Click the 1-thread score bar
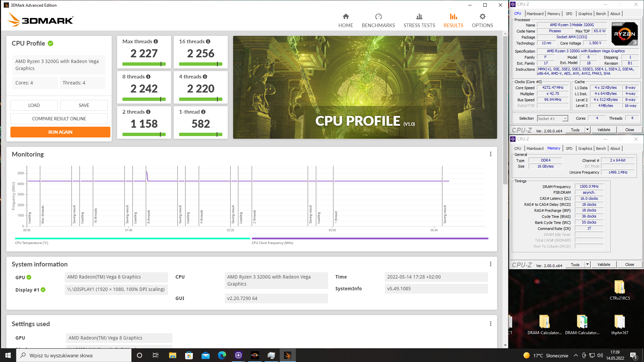Screen dimensions: 644x362 click(x=201, y=134)
